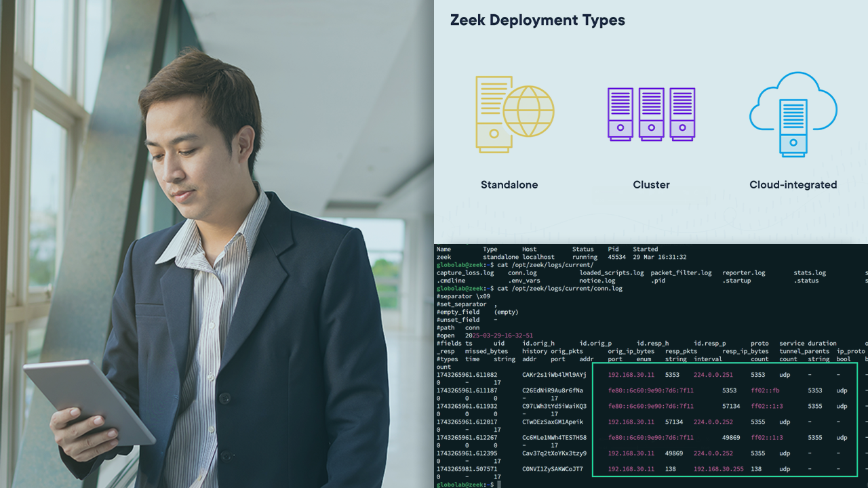The width and height of the screenshot is (868, 488).
Task: Select the Cluster label
Action: click(x=651, y=184)
